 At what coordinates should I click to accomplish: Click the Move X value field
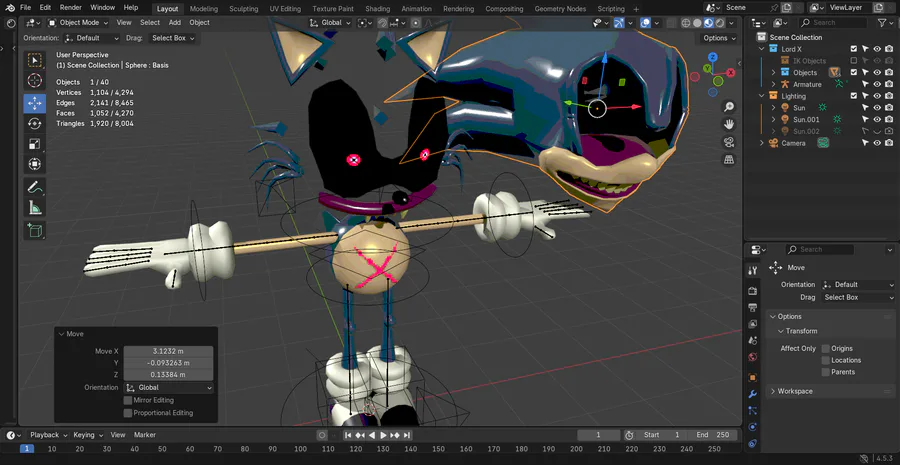(168, 351)
